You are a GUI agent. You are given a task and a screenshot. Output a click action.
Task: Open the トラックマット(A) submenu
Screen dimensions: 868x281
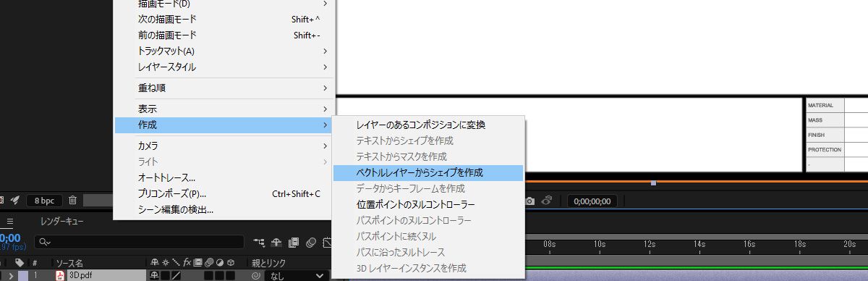(224, 51)
